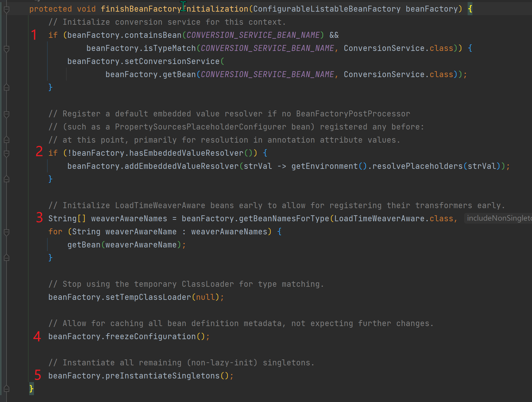
Task: Click the fold-end marker after the setConversionService block
Action: (7, 88)
